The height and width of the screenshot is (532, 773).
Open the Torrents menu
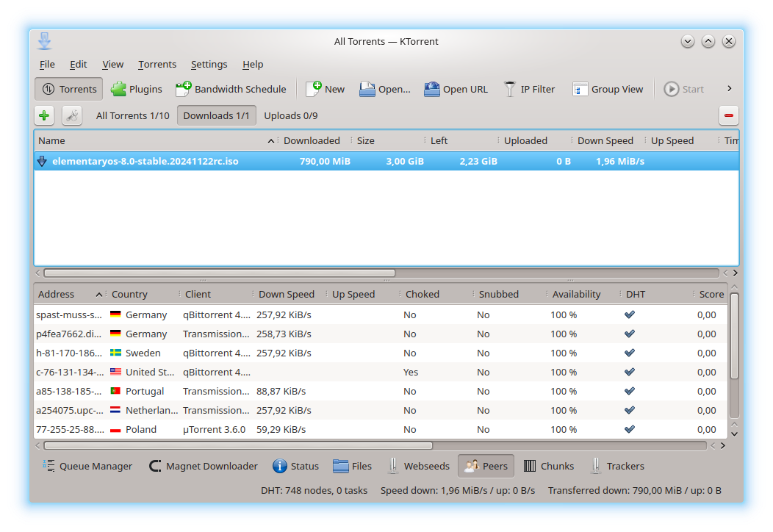pos(157,65)
